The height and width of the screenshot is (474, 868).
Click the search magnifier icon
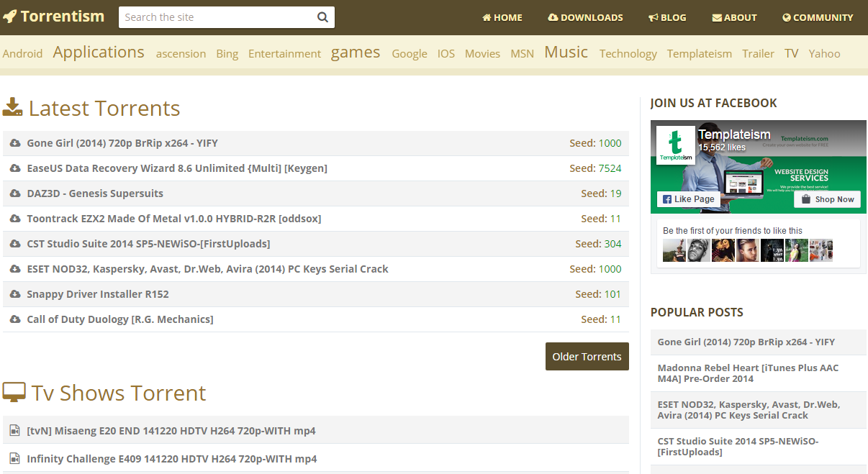[322, 17]
